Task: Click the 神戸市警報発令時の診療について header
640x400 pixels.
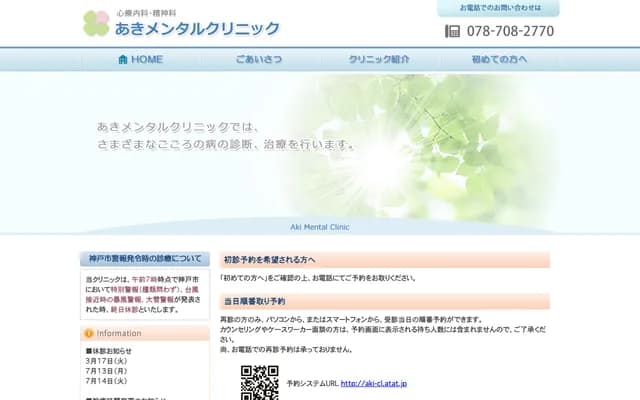Action: pos(145,258)
